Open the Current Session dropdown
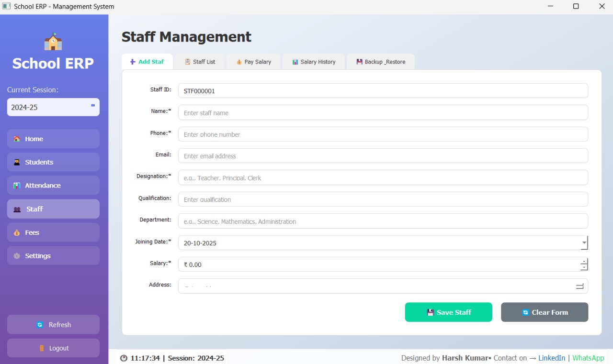 coord(53,107)
